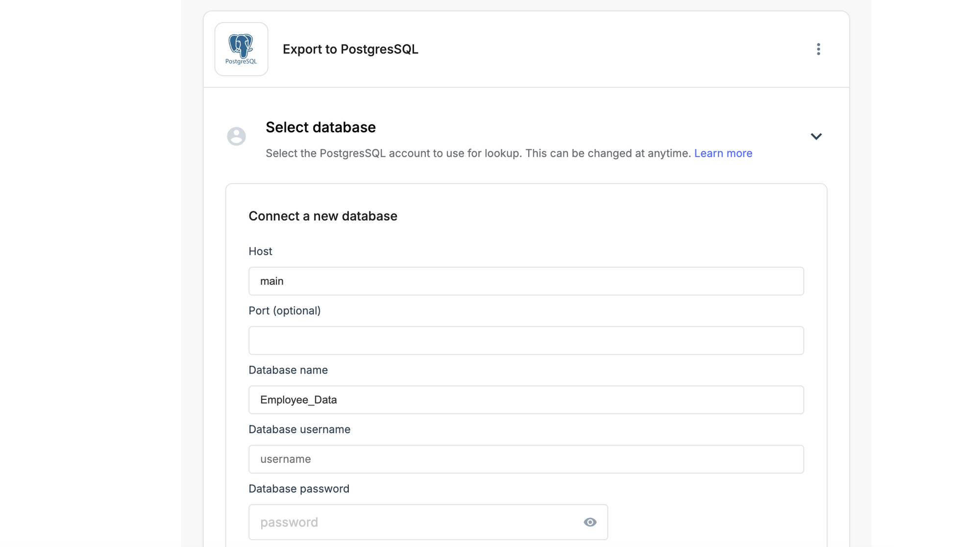The height and width of the screenshot is (547, 980).
Task: Click the Database name field with Employee_Data
Action: [526, 400]
